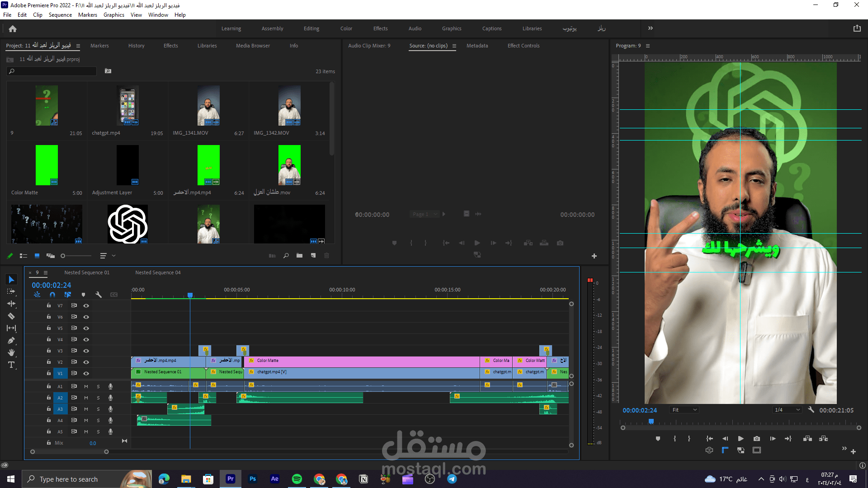Hide track V2 with eye icon
This screenshot has height=488, width=868.
click(x=86, y=362)
